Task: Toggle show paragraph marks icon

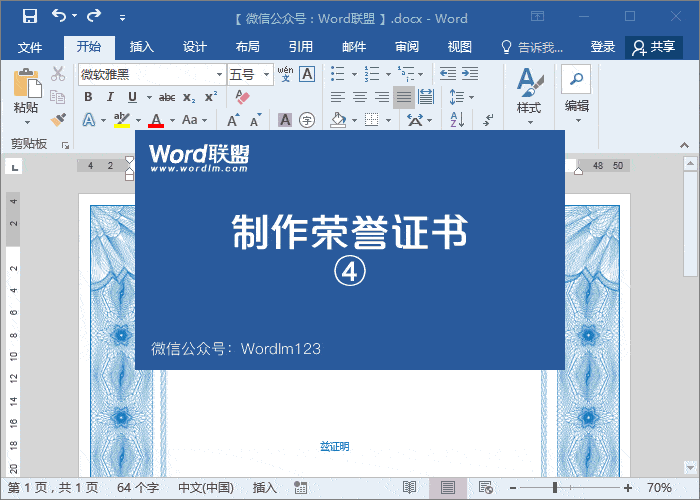Action: coord(488,120)
